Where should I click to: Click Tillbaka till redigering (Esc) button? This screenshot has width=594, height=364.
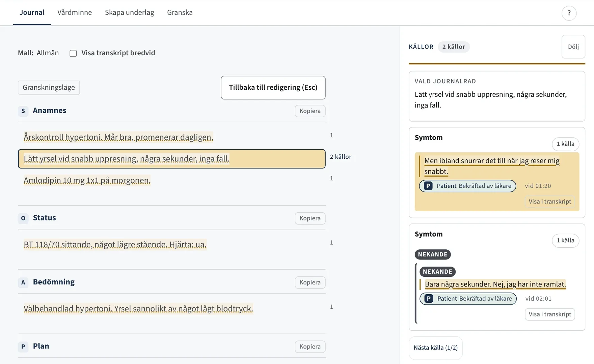(x=273, y=88)
